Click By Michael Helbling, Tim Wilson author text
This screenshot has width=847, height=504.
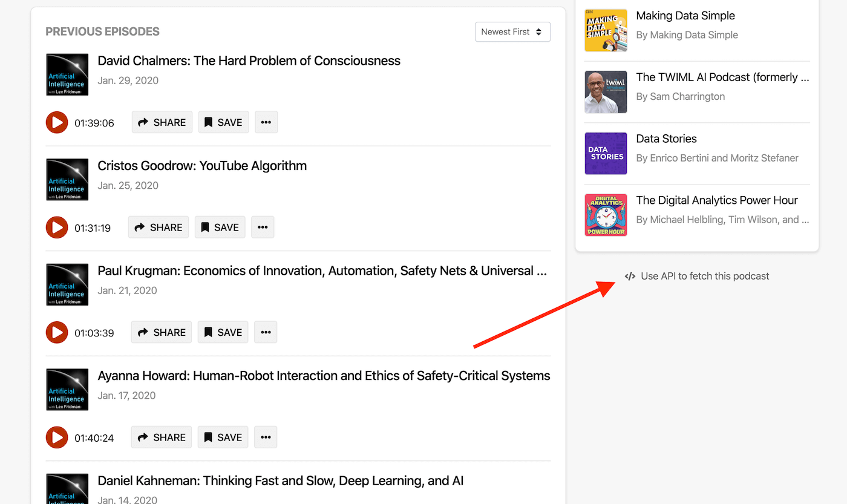pyautogui.click(x=722, y=220)
